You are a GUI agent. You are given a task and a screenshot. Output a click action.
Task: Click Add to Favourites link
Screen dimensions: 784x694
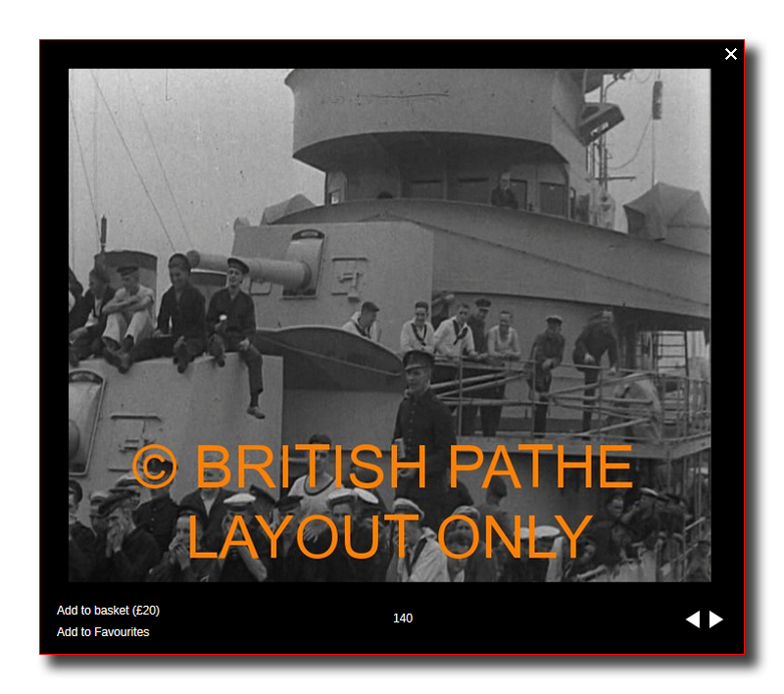pos(103,632)
